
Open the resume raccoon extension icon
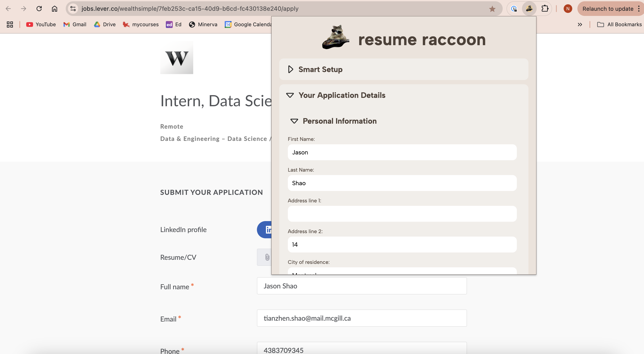pyautogui.click(x=529, y=9)
